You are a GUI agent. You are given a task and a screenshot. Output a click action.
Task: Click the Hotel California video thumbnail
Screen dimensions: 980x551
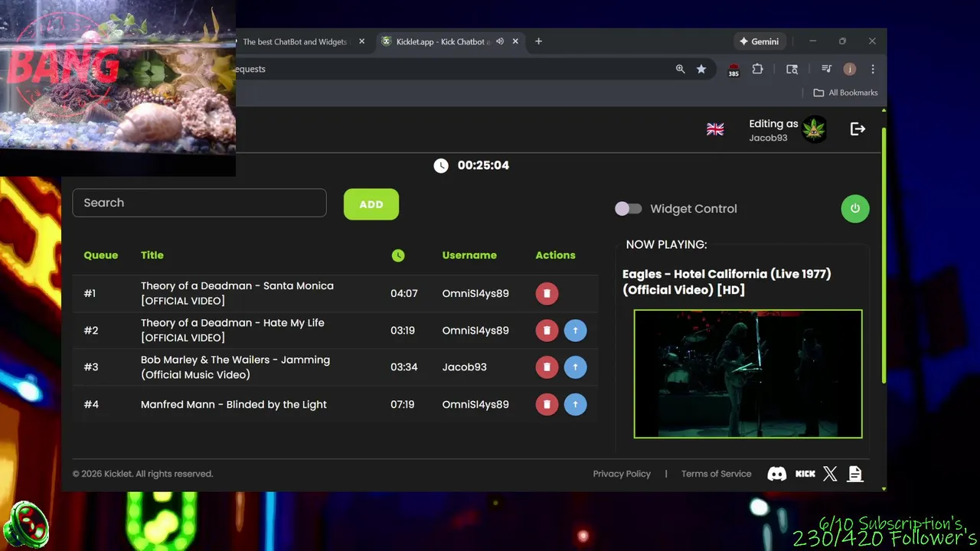pos(748,373)
